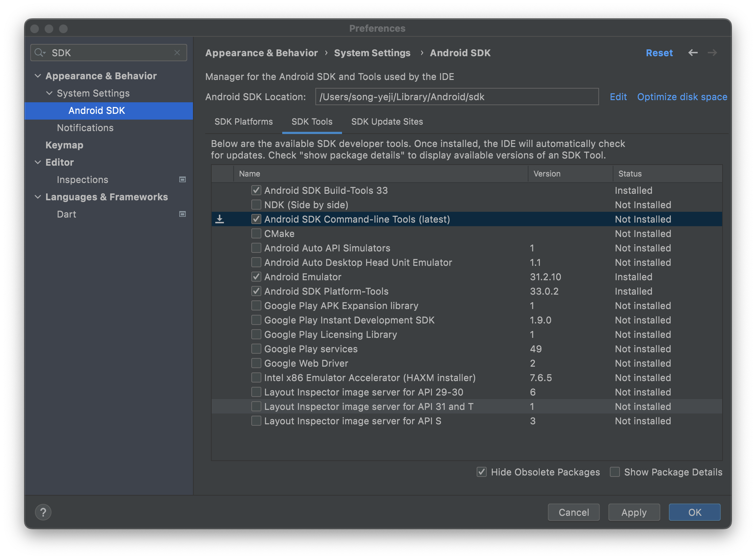The height and width of the screenshot is (559, 756).
Task: Click the download icon for Command-line Tools
Action: click(220, 219)
